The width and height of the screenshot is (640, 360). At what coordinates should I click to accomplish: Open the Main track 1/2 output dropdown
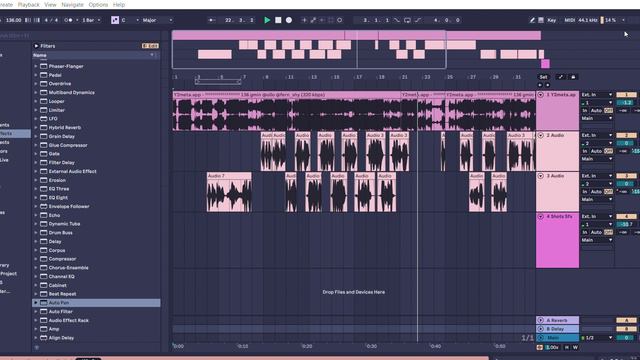point(597,338)
